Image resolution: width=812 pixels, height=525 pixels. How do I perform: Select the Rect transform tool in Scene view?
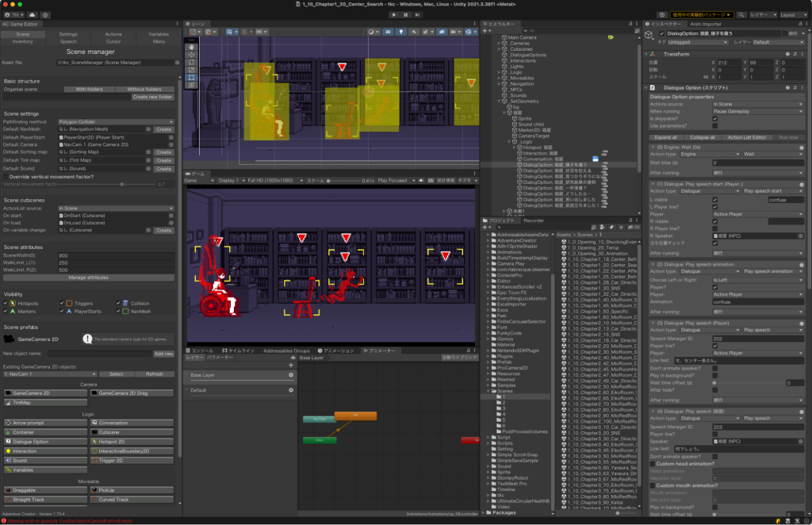pyautogui.click(x=190, y=78)
